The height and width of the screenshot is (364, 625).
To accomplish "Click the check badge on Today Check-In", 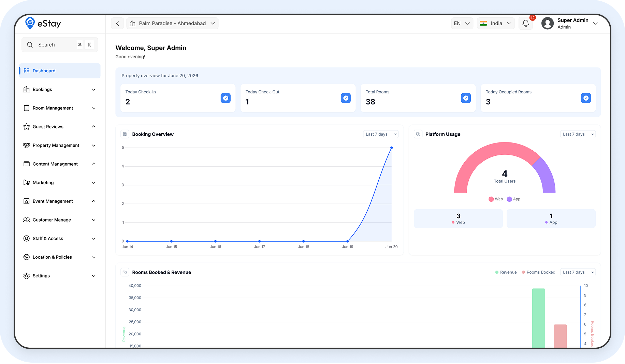I will 226,98.
